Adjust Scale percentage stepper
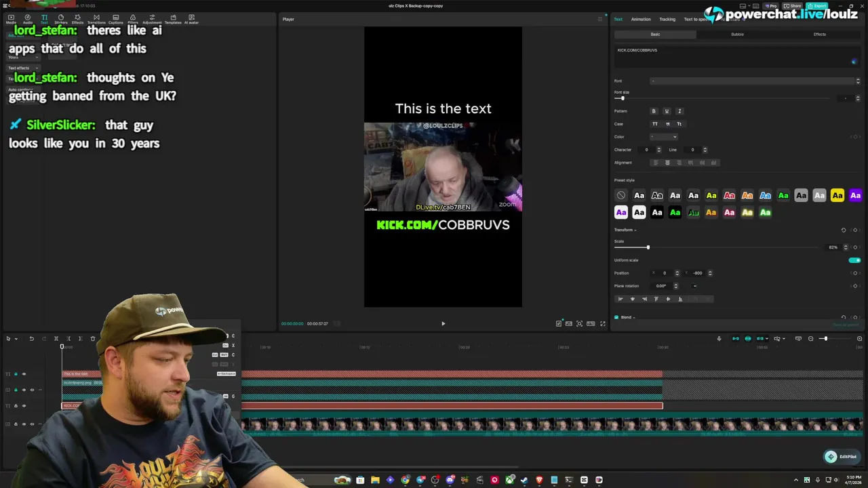The height and width of the screenshot is (488, 868). pyautogui.click(x=845, y=247)
